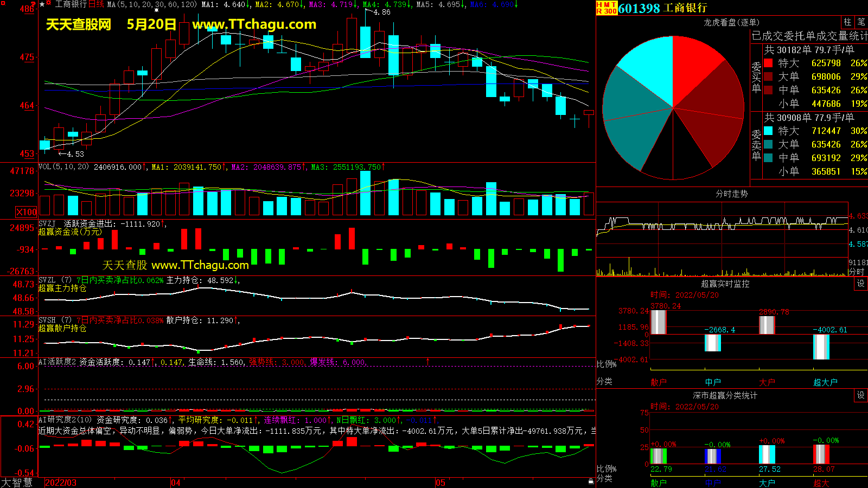Click the 2022/03 date on the timeline
The height and width of the screenshot is (488, 868).
tap(60, 483)
